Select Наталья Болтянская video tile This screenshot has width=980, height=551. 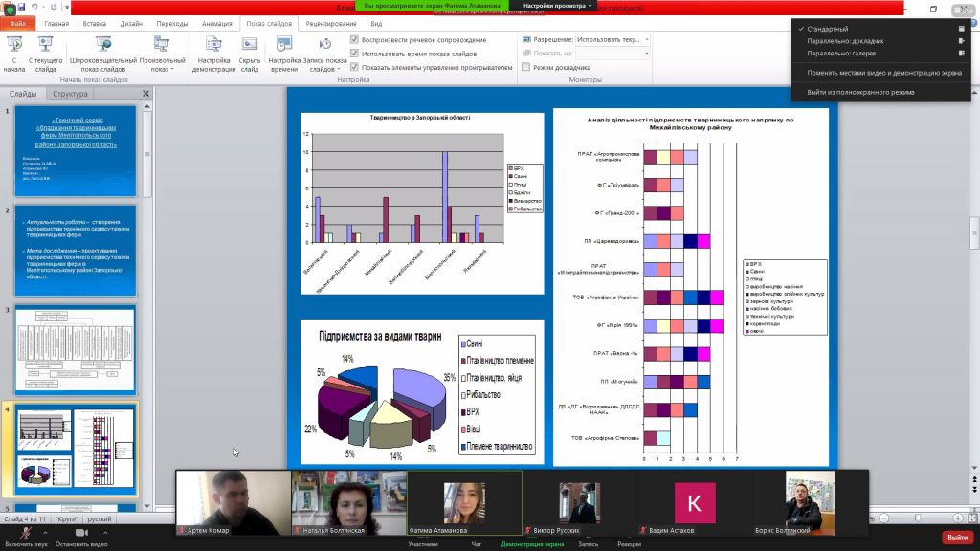pos(349,503)
